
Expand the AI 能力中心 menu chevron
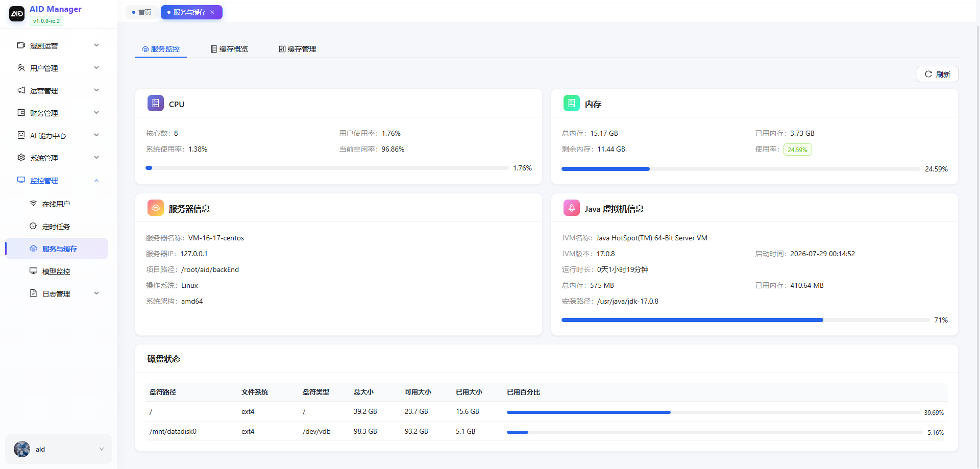click(96, 135)
